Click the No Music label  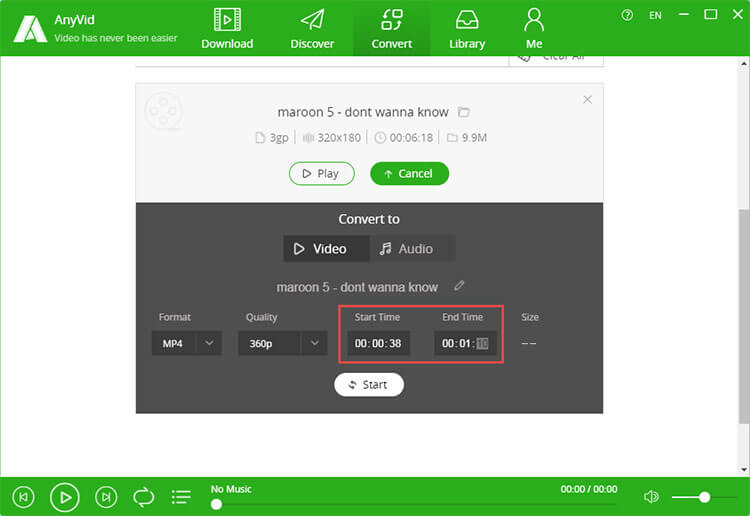pos(231,489)
